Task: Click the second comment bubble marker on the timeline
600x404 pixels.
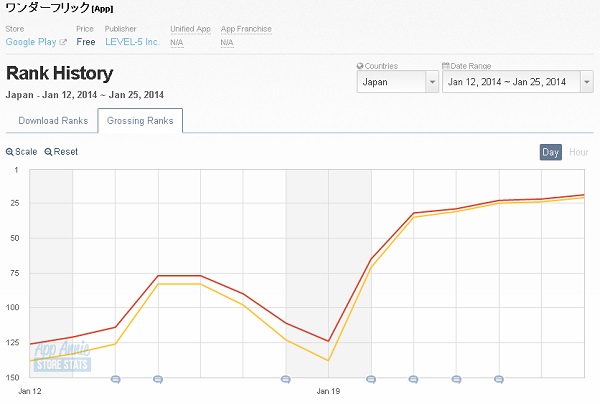Action: coord(158,379)
